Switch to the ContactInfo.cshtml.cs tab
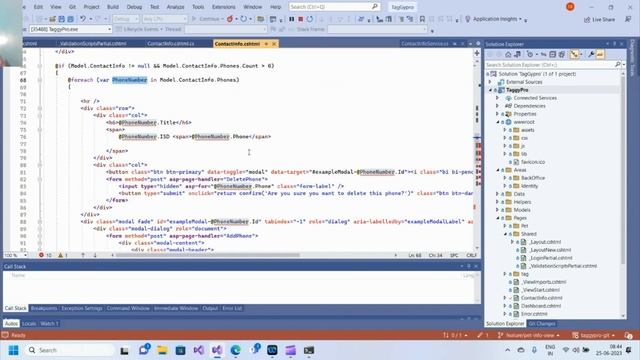640x360 pixels. 171,43
